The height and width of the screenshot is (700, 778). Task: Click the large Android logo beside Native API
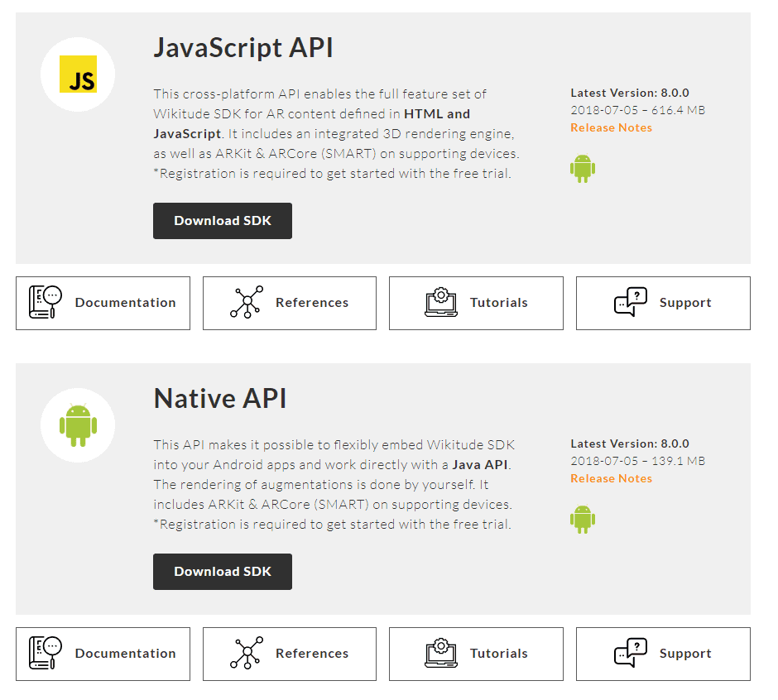[x=78, y=425]
